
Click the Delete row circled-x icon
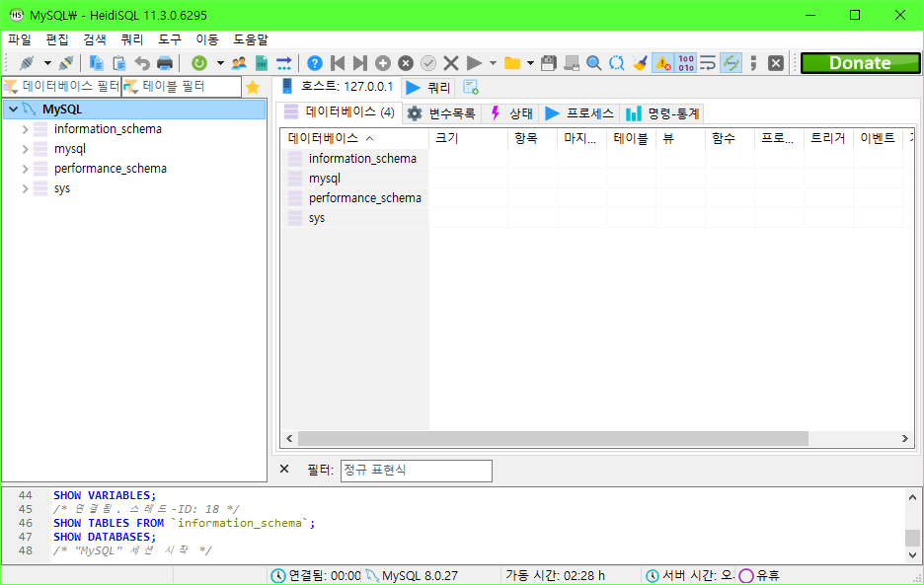tap(406, 63)
